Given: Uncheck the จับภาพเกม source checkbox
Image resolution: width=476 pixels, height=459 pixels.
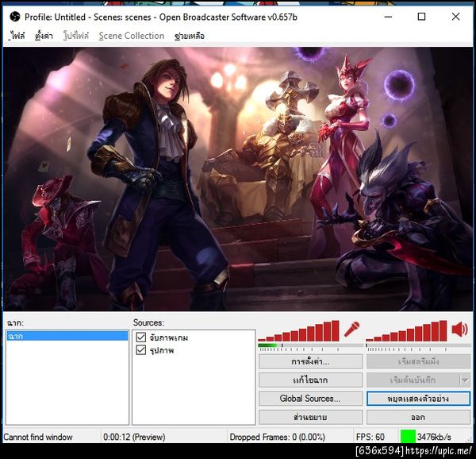Looking at the screenshot, I should click(141, 337).
